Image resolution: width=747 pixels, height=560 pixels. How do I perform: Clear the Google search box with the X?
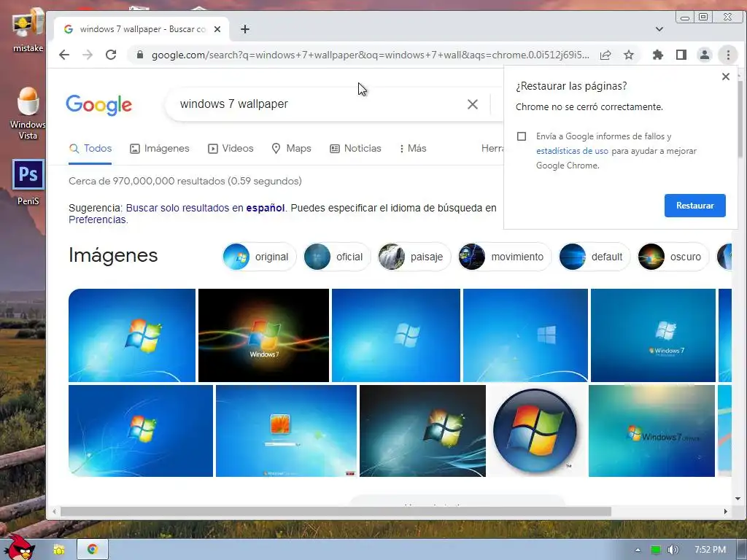[x=473, y=104]
